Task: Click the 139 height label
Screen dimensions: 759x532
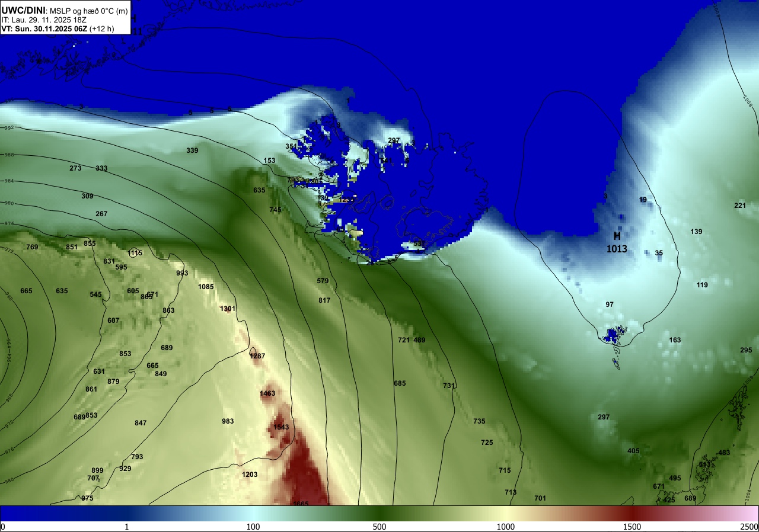Action: (696, 232)
